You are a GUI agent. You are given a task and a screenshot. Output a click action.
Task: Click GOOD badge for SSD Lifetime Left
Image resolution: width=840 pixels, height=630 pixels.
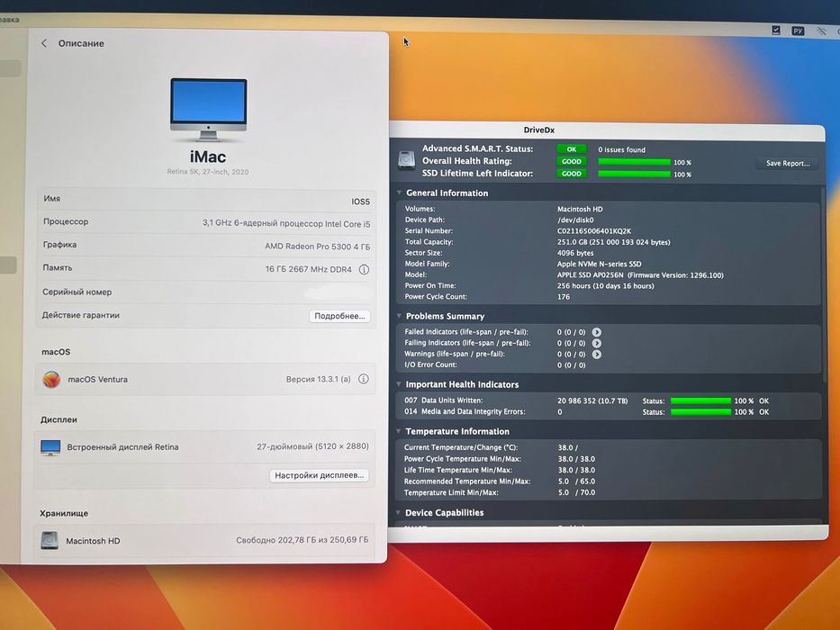572,174
